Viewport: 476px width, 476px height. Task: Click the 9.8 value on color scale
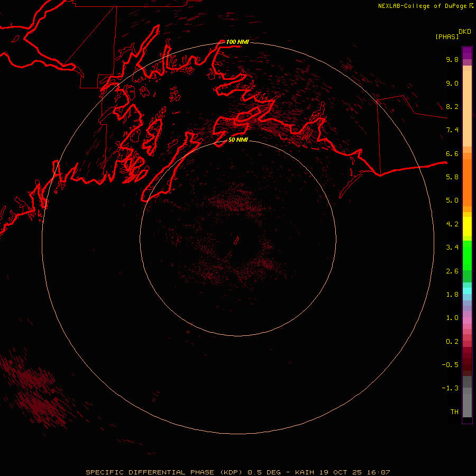[x=452, y=59]
